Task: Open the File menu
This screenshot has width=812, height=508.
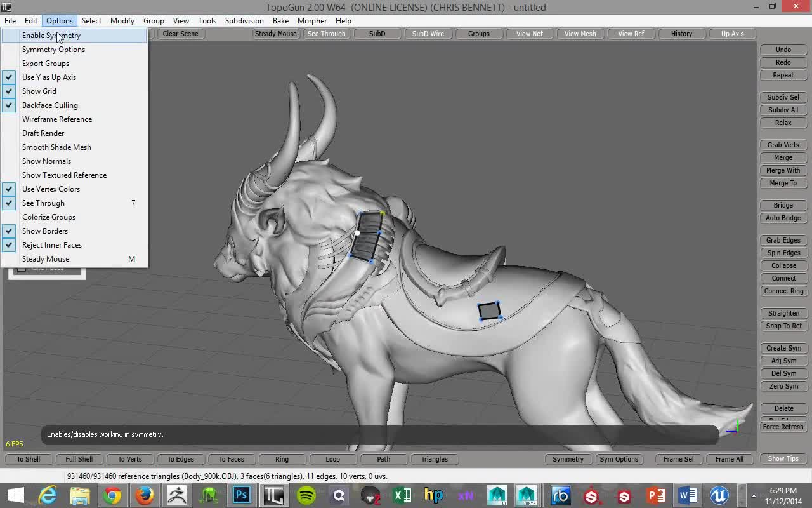Action: pyautogui.click(x=10, y=21)
